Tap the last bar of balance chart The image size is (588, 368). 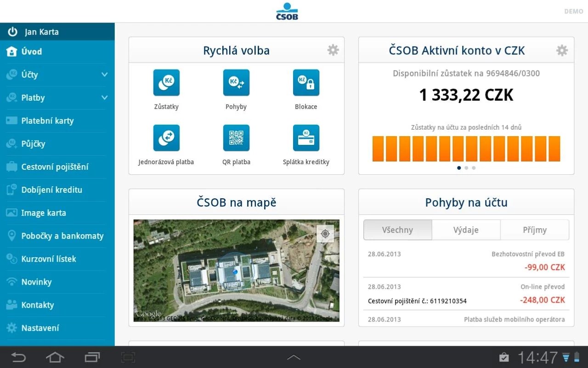[554, 149]
